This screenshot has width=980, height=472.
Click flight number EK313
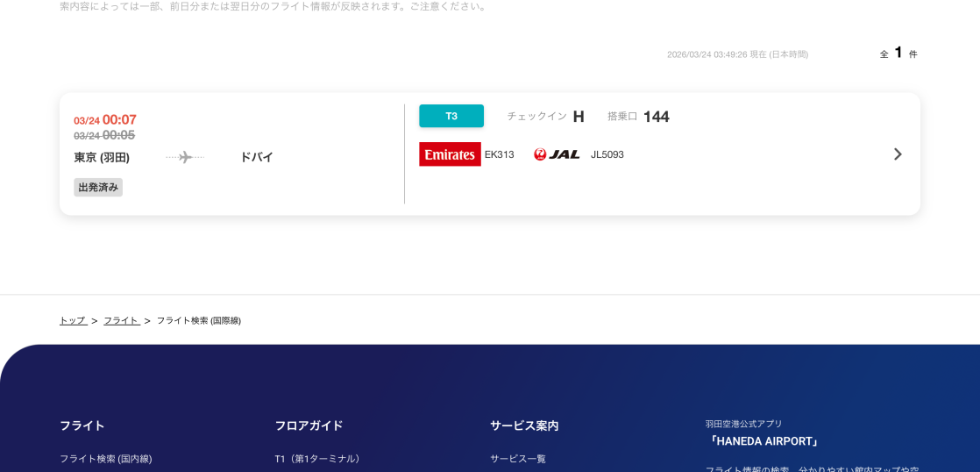[500, 154]
